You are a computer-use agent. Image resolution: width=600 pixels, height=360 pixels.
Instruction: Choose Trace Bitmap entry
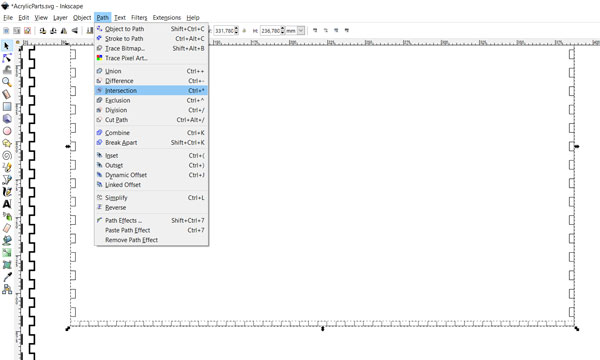click(x=151, y=49)
